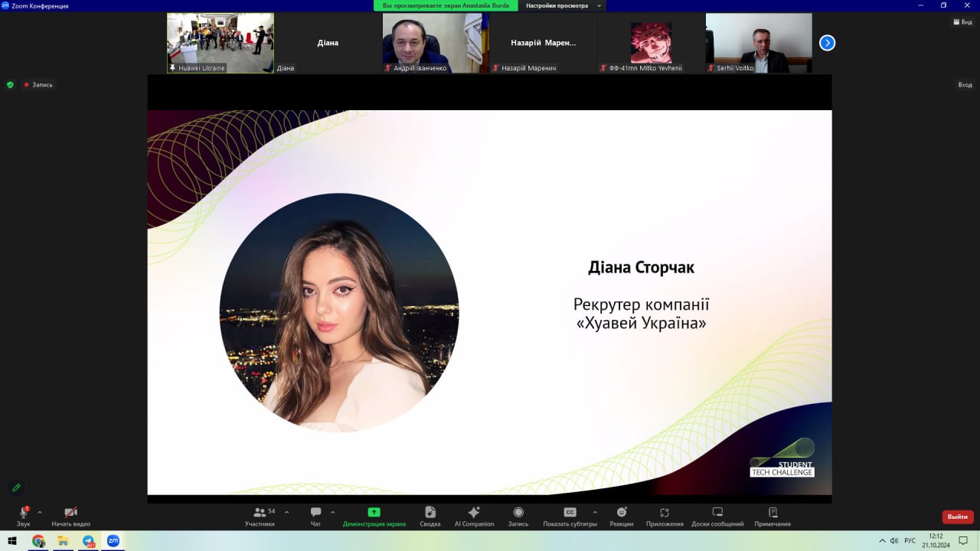Open Примечания notes
Screen dimensions: 980x551
772,516
